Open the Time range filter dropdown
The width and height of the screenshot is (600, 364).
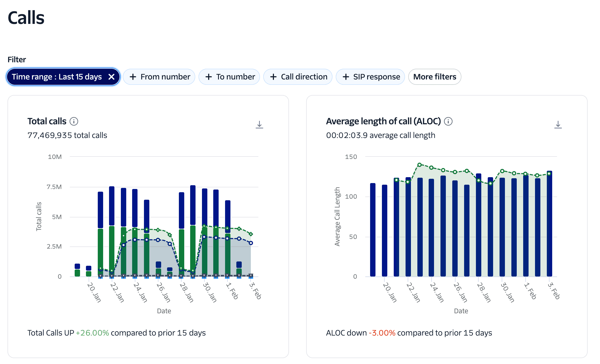pyautogui.click(x=56, y=77)
